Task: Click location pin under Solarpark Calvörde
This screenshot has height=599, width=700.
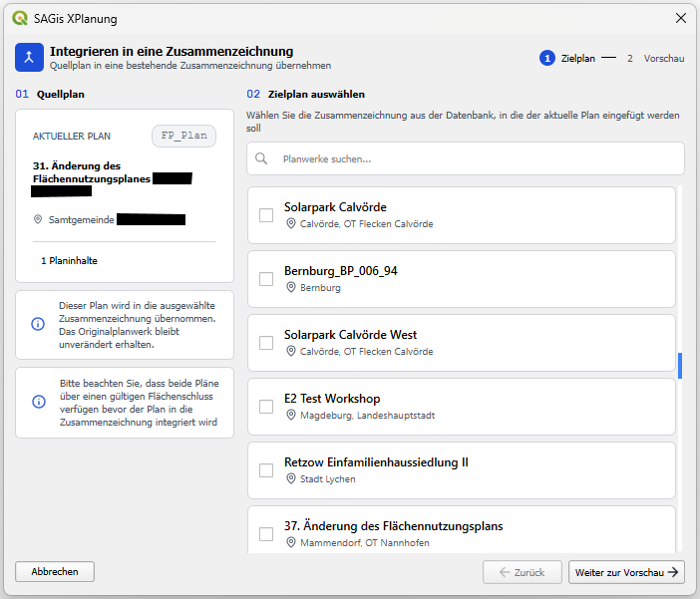Action: coord(291,223)
